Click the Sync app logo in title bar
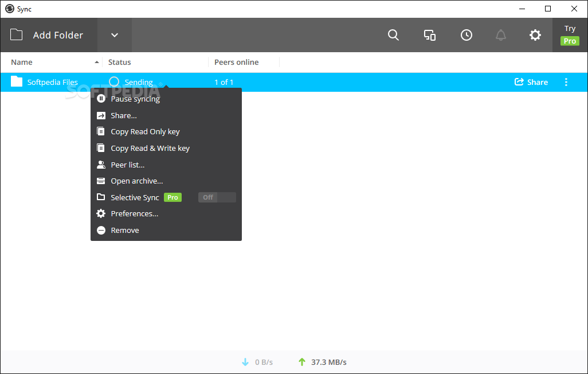Image resolution: width=588 pixels, height=374 pixels. 10,9
